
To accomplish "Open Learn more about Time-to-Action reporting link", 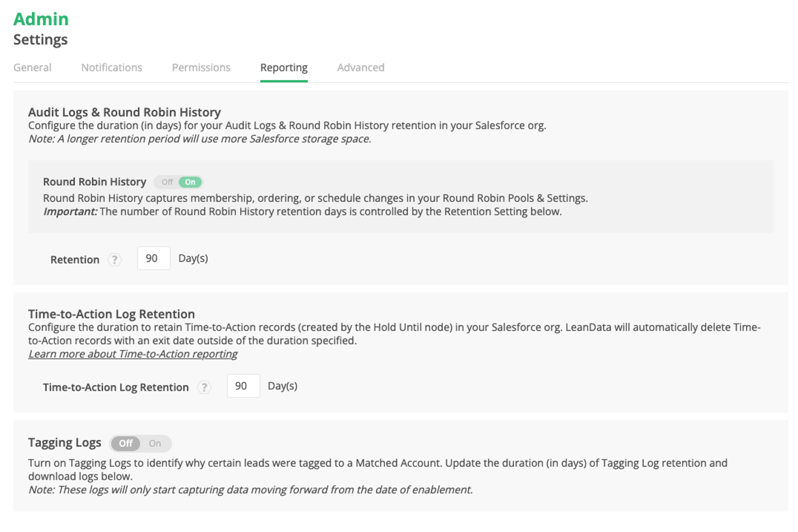I will 133,354.
